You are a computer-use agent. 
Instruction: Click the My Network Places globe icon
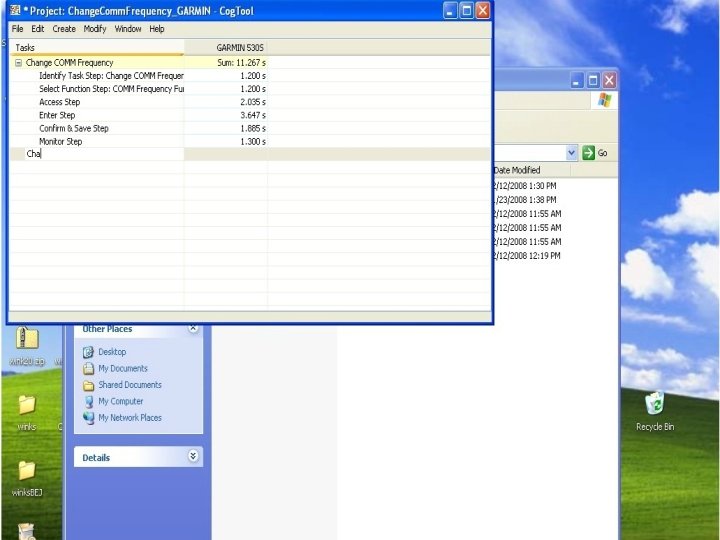tap(88, 418)
